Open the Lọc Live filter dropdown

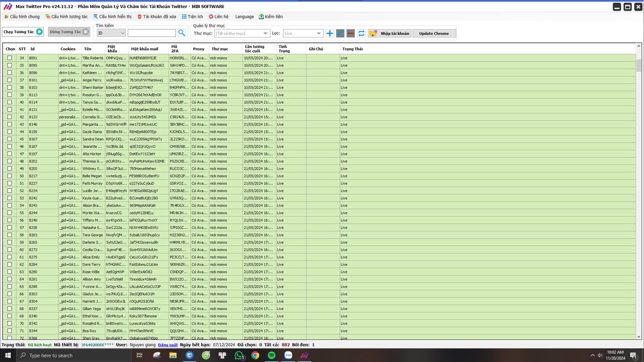303,33
